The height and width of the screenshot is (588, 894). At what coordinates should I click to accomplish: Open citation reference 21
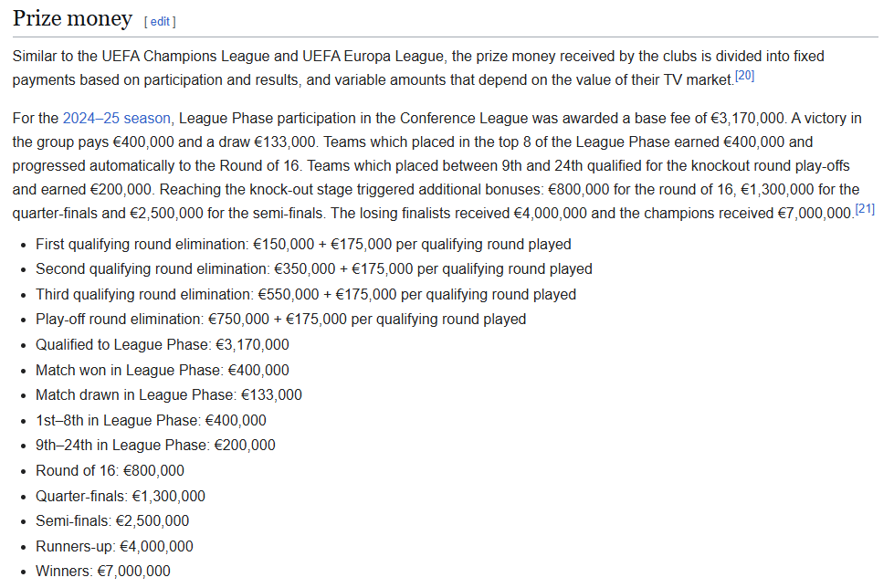(865, 210)
